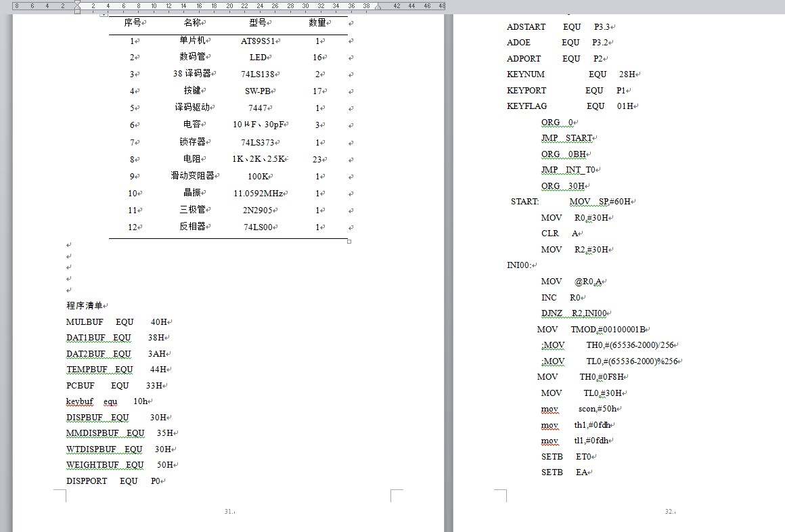The width and height of the screenshot is (785, 532).
Task: Click the cell 7447
Action: click(x=259, y=108)
